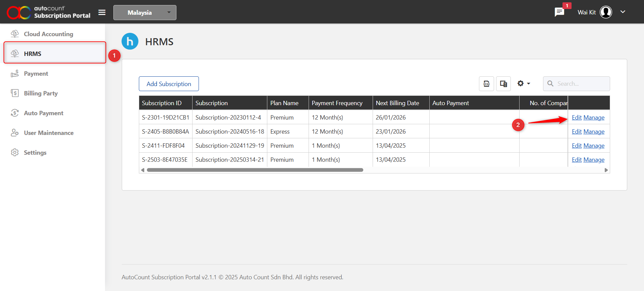Click the Wai Kit user avatar
The height and width of the screenshot is (291, 644).
606,12
